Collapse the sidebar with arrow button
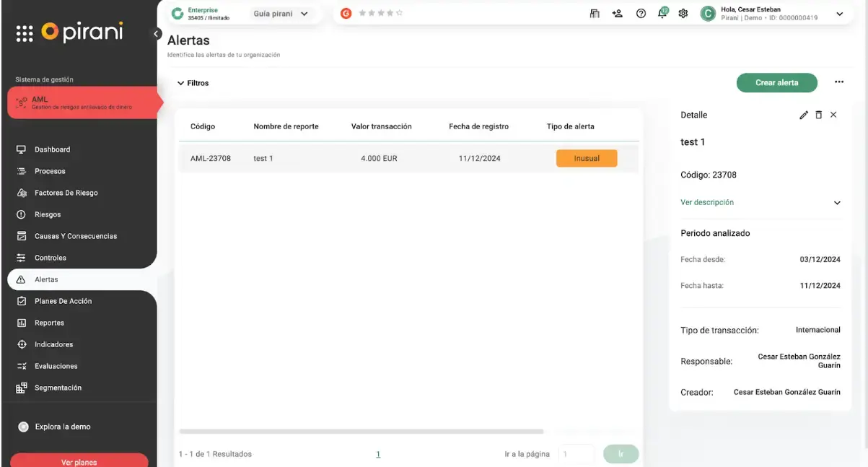 (x=157, y=33)
